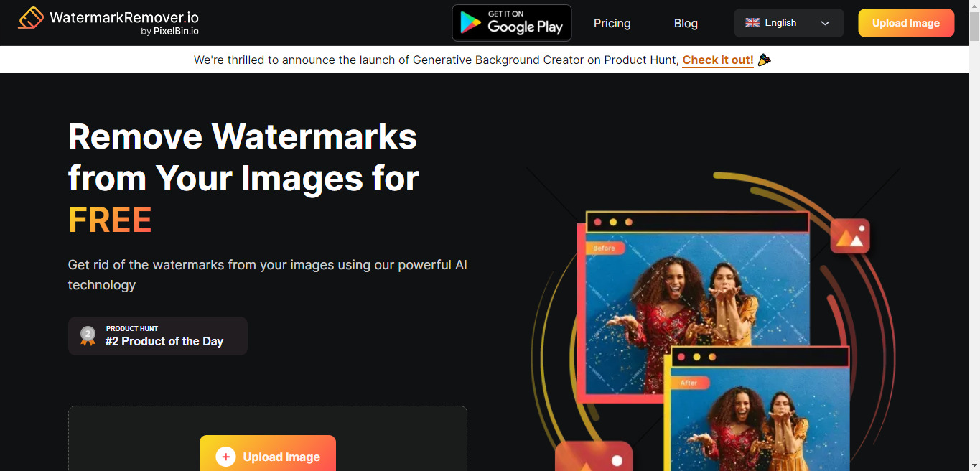Viewport: 980px width, 471px height.
Task: Click the by PixelBin.io text
Action: (170, 32)
